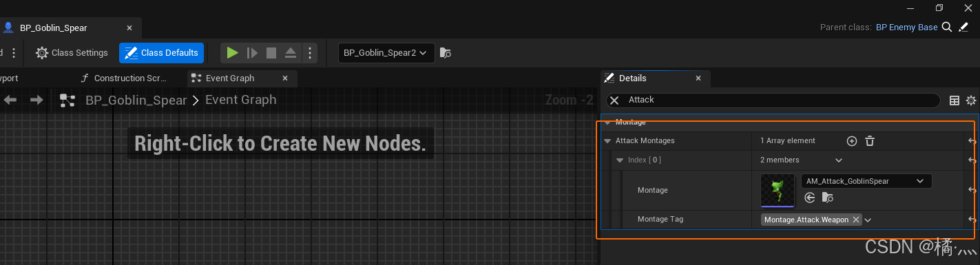The height and width of the screenshot is (265, 980).
Task: Switch to the Viewport tab
Action: tap(10, 78)
